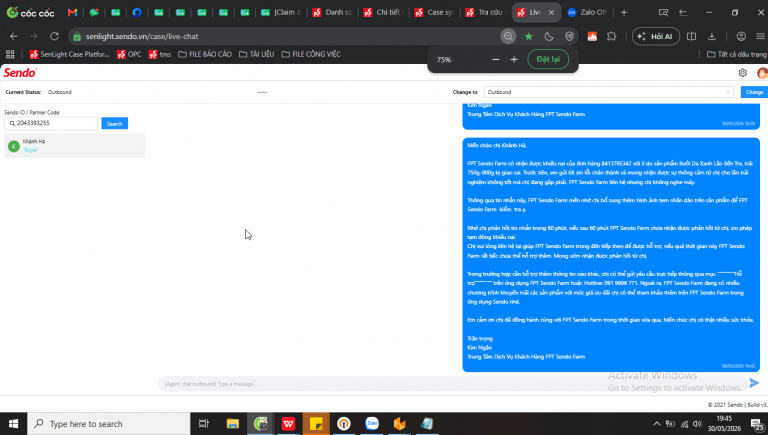Send the message with the arrow icon
Image resolution: width=768 pixels, height=435 pixels.
(x=754, y=383)
